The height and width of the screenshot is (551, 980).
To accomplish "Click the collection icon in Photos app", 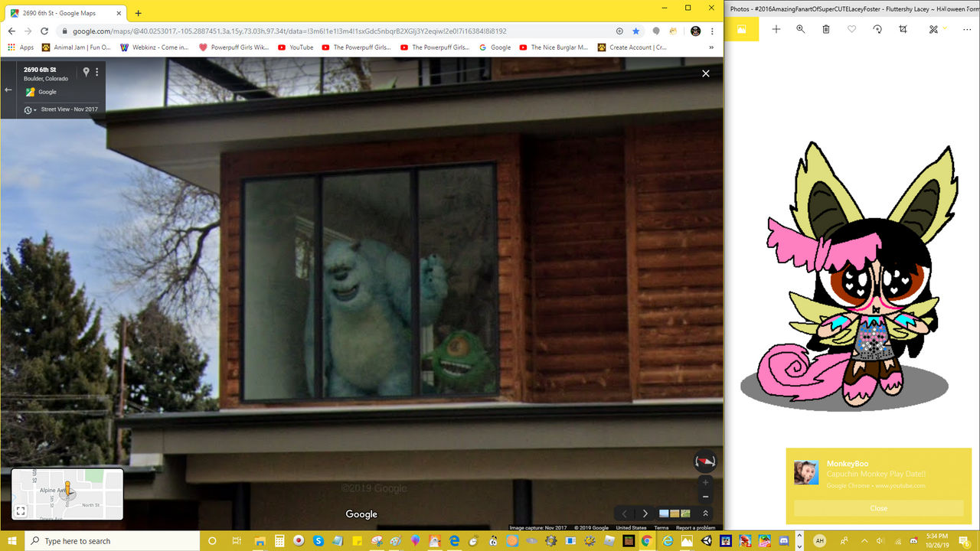I will [x=741, y=29].
